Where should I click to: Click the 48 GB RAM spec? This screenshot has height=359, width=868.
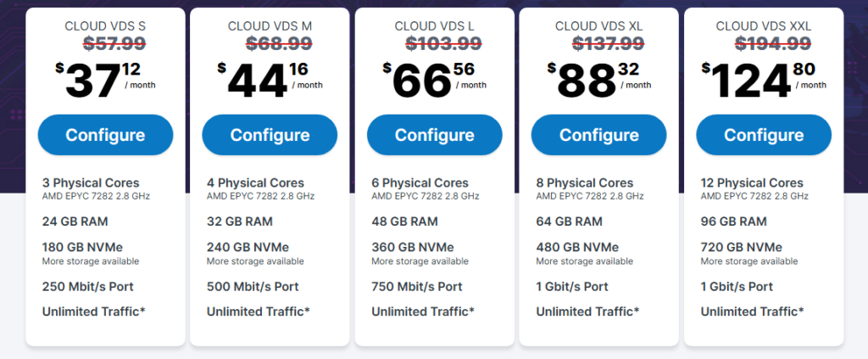404,222
